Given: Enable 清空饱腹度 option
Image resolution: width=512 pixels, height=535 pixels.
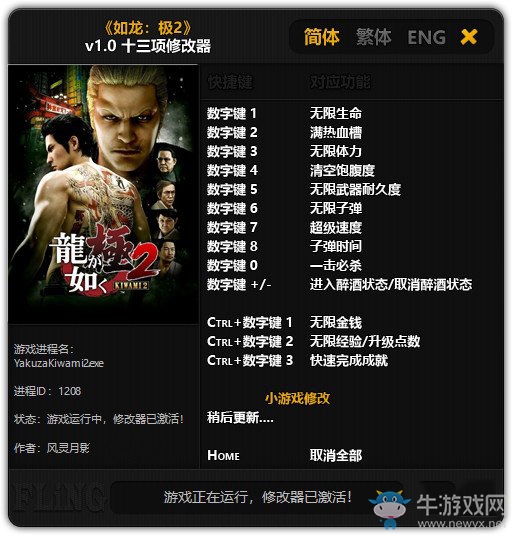Looking at the screenshot, I should [x=342, y=170].
